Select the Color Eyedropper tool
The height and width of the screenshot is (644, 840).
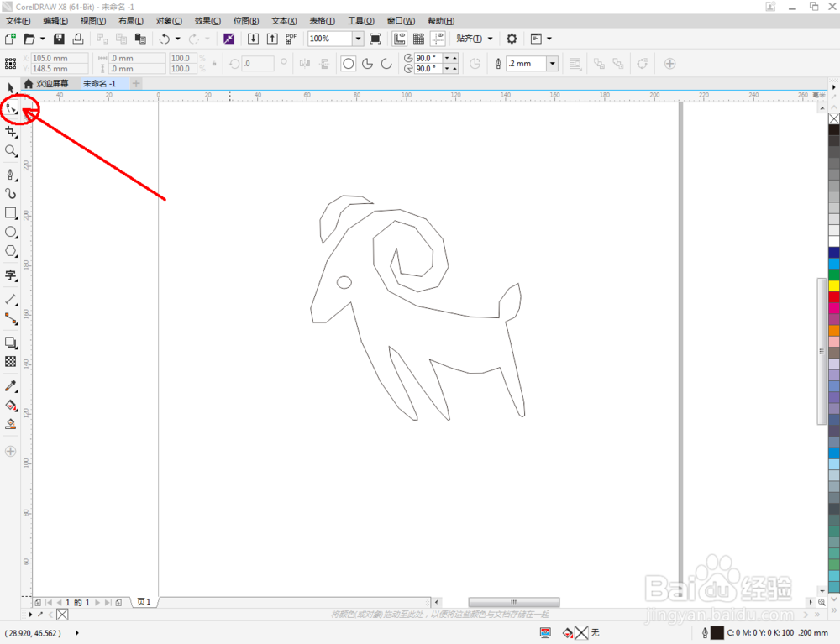click(x=11, y=385)
